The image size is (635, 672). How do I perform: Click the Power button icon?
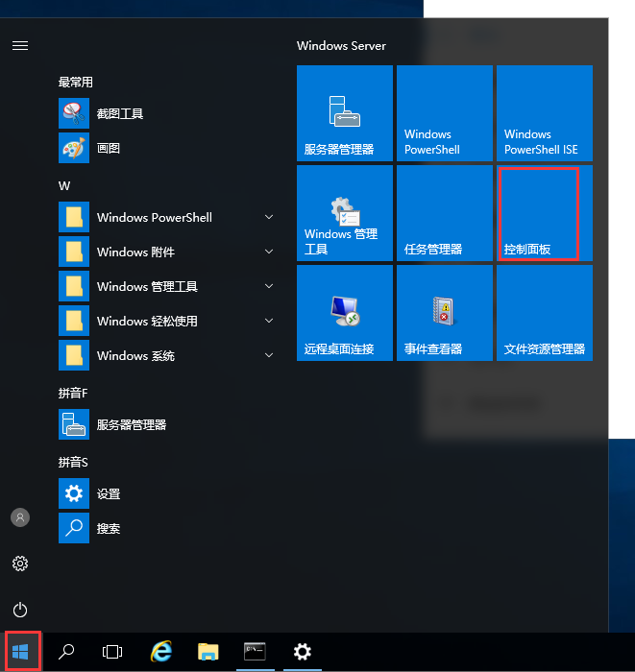coord(20,610)
